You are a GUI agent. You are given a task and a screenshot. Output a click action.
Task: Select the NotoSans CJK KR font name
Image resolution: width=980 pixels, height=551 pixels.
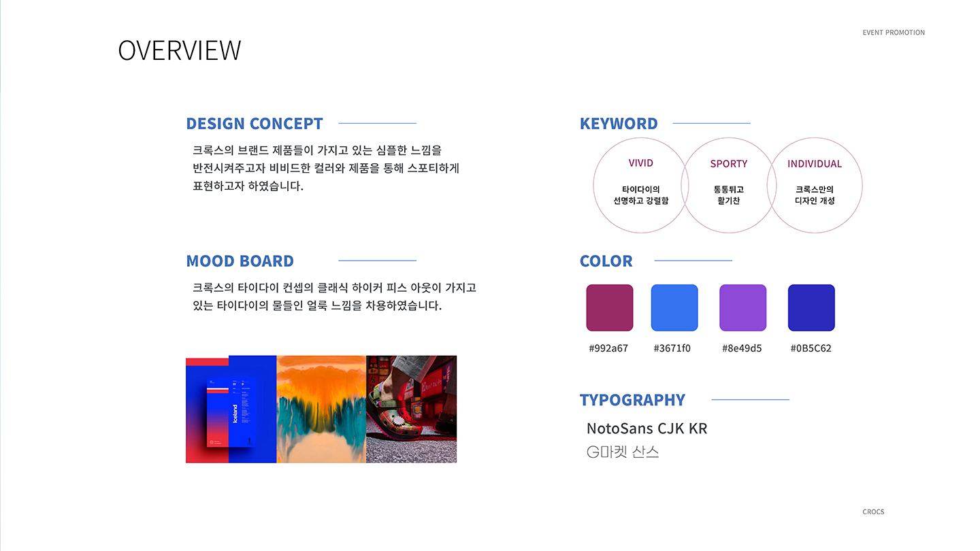pyautogui.click(x=647, y=429)
